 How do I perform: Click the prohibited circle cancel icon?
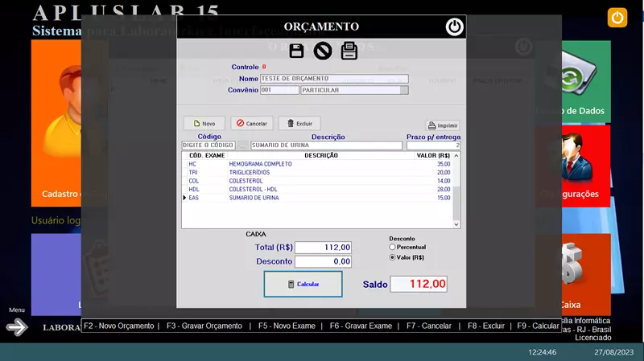point(323,51)
